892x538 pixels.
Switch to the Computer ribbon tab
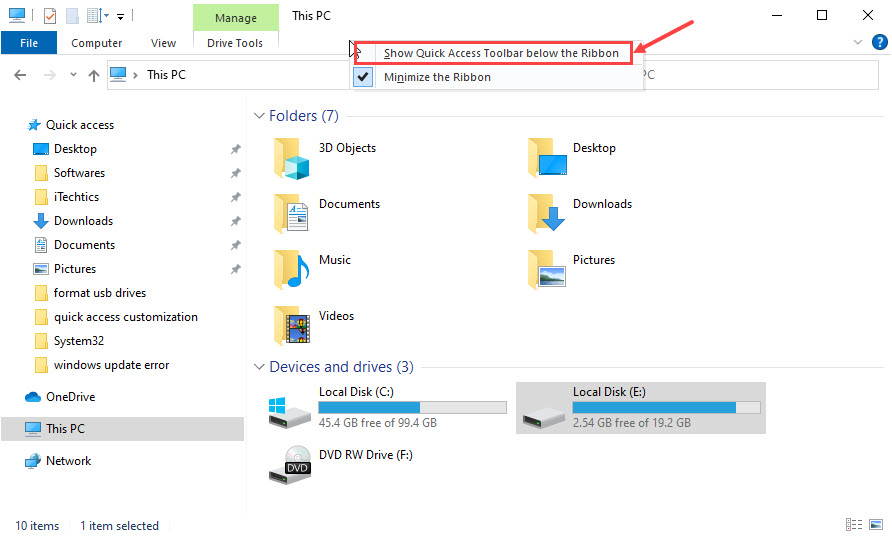click(96, 43)
